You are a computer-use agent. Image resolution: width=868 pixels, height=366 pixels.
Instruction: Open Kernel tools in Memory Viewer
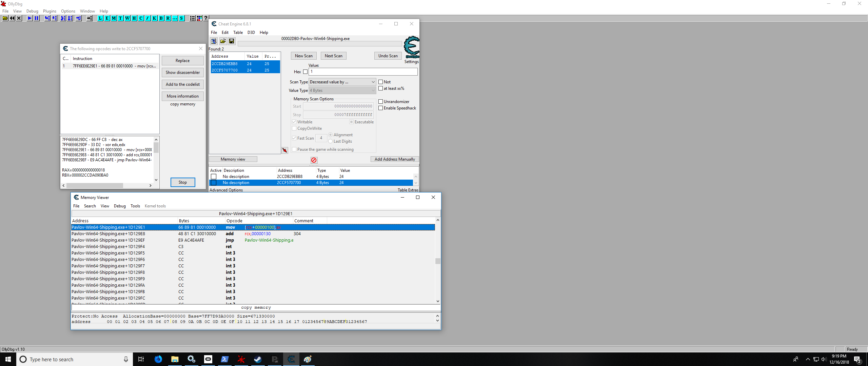tap(155, 206)
